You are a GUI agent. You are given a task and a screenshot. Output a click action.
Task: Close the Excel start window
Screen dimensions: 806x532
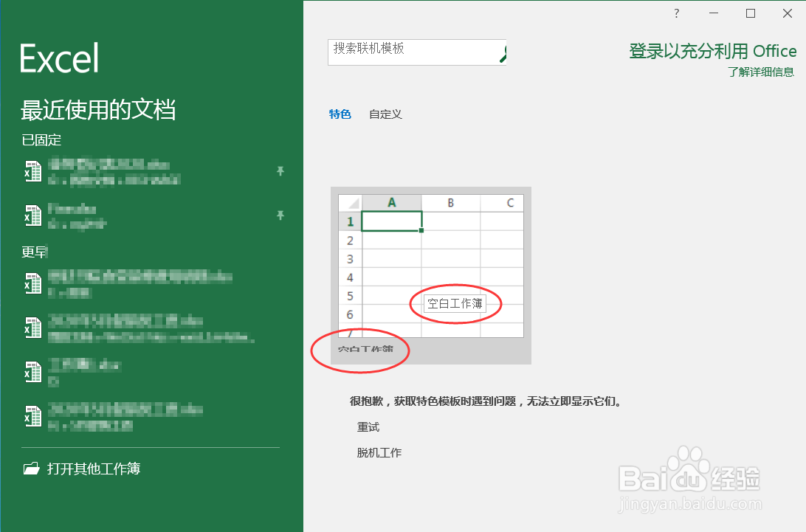point(788,14)
